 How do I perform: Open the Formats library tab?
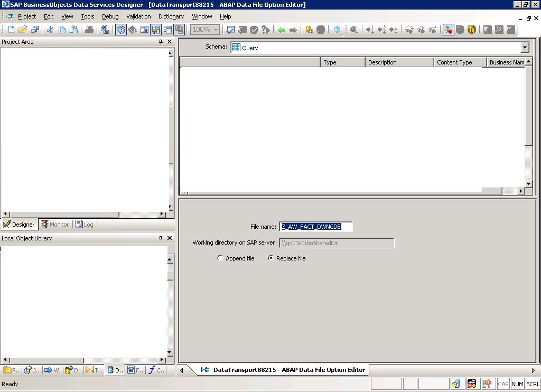pos(135,370)
